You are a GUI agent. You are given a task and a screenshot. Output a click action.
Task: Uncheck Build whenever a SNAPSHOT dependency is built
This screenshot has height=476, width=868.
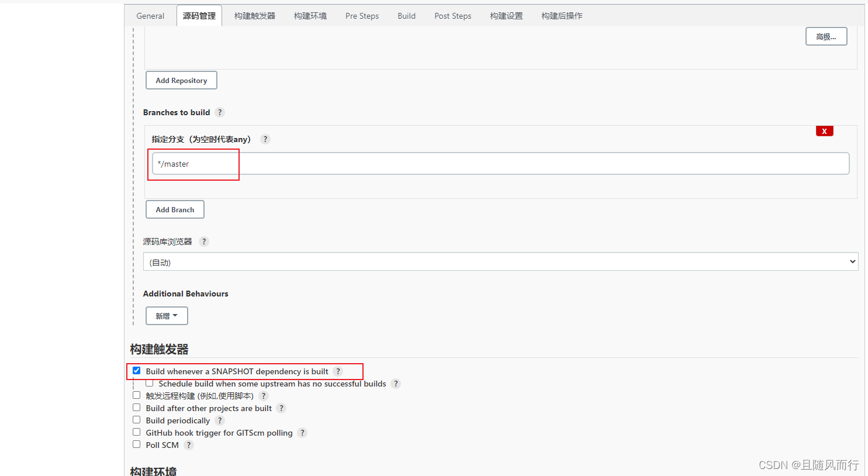[136, 371]
